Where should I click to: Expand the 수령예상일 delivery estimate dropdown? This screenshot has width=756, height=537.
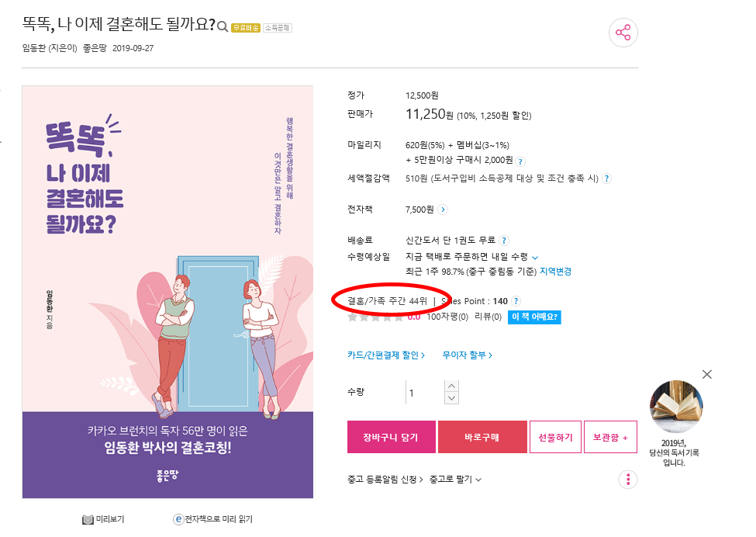coord(535,258)
